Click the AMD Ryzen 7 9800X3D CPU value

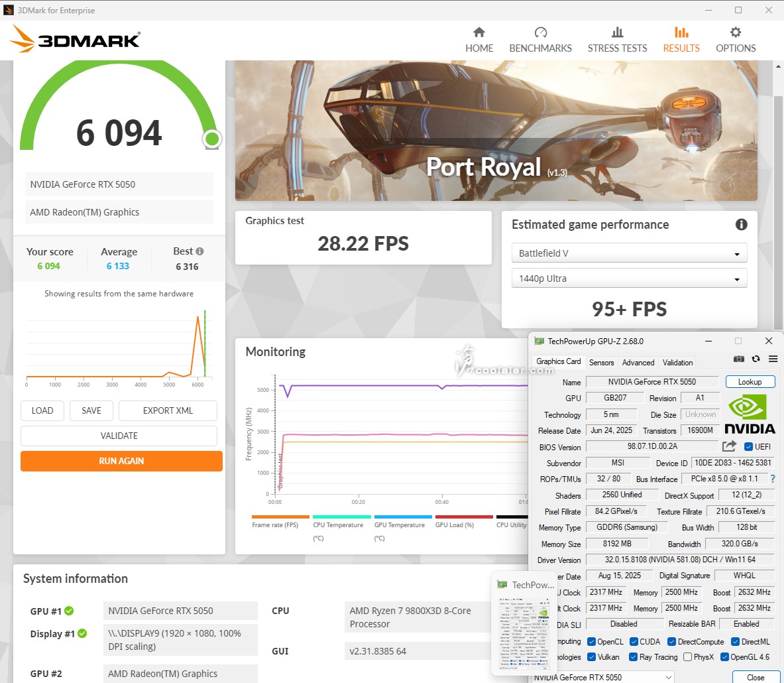[x=418, y=617]
